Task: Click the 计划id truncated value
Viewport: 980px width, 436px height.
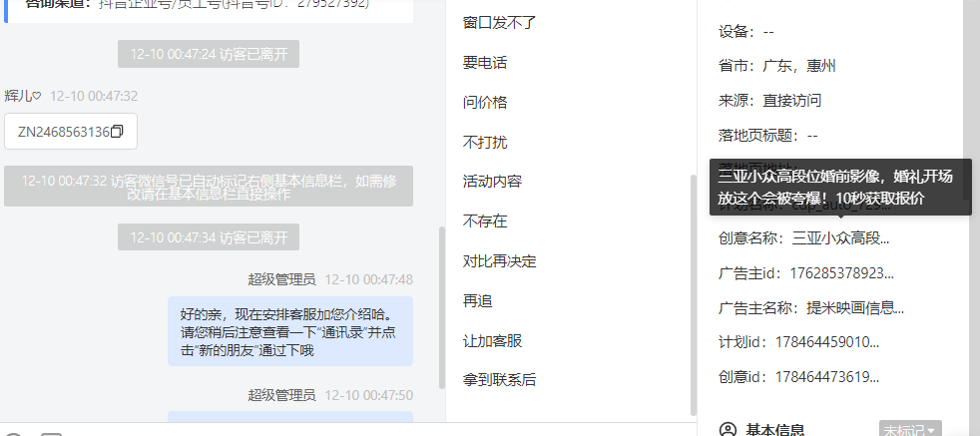Action: click(x=827, y=342)
